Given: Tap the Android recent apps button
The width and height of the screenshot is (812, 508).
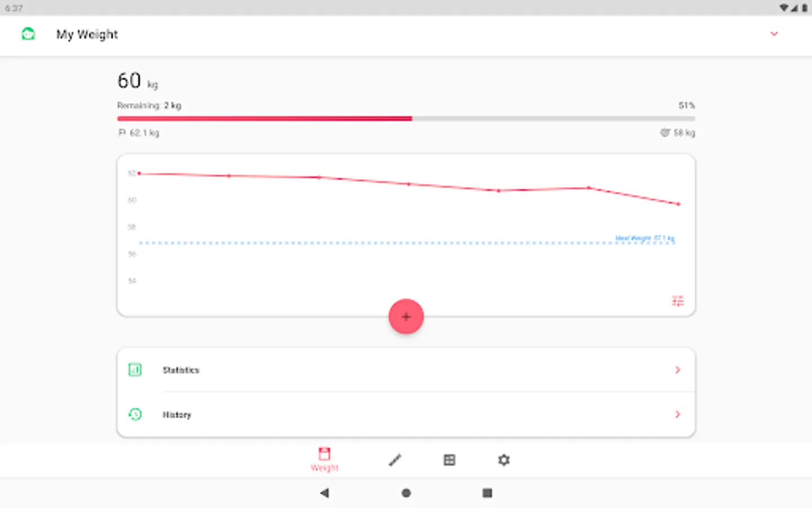Looking at the screenshot, I should (487, 493).
